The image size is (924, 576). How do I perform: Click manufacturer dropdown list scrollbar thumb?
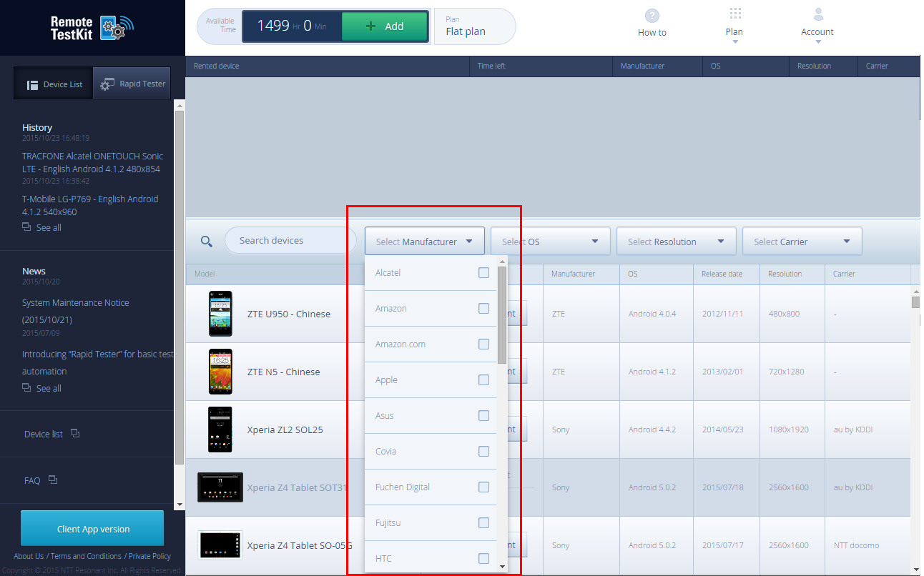click(502, 314)
